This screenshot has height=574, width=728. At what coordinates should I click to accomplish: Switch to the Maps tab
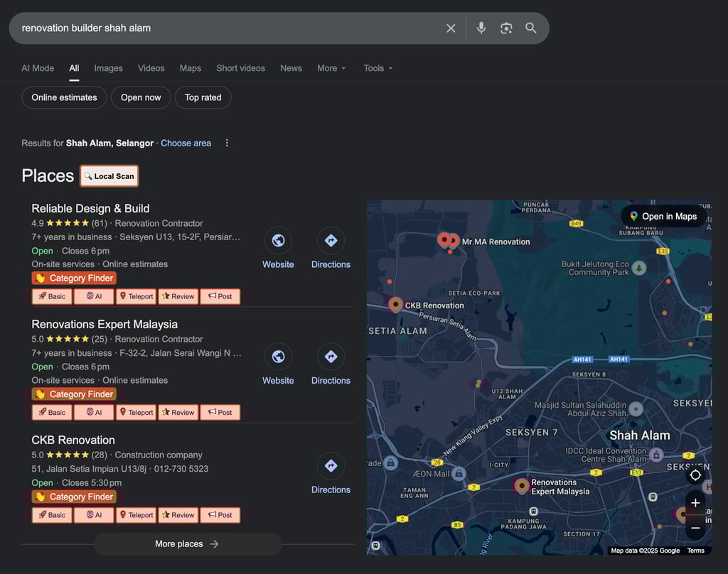191,68
